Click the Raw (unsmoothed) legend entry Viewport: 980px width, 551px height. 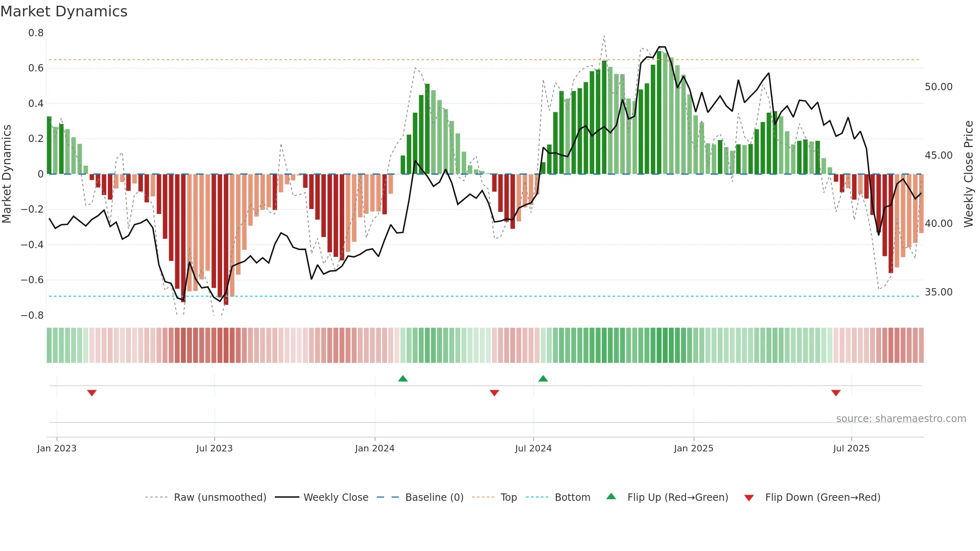click(x=206, y=497)
